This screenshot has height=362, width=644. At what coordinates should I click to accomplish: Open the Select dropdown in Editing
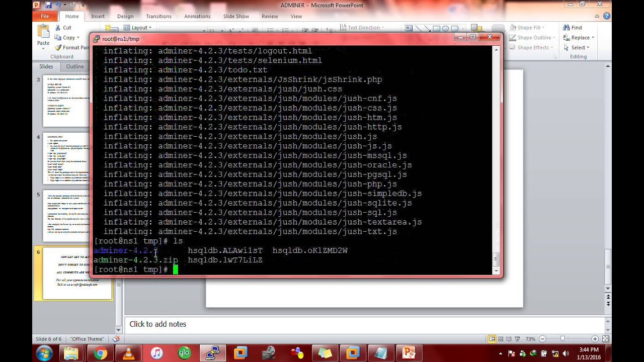tap(577, 48)
